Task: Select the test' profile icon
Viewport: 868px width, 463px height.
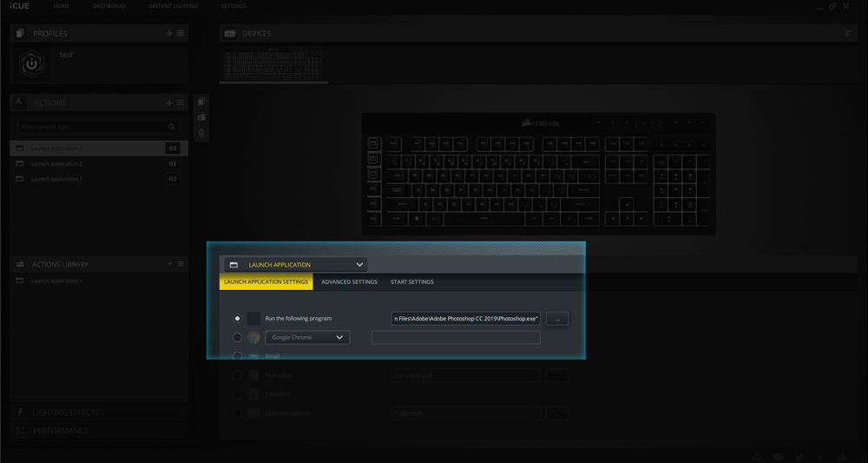Action: point(31,64)
